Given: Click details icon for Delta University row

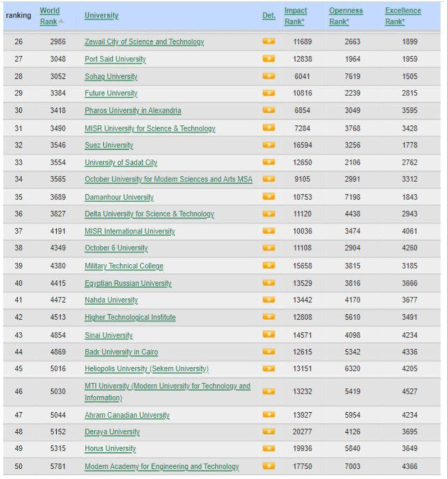Looking at the screenshot, I should coord(269,213).
